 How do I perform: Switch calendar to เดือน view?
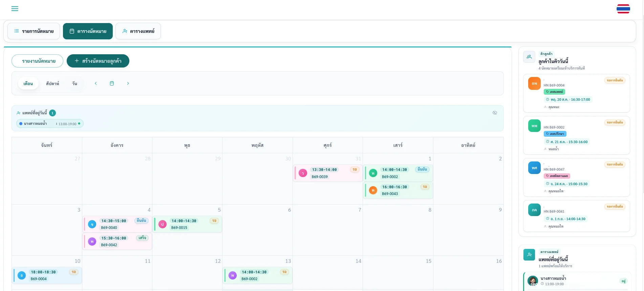pos(28,83)
